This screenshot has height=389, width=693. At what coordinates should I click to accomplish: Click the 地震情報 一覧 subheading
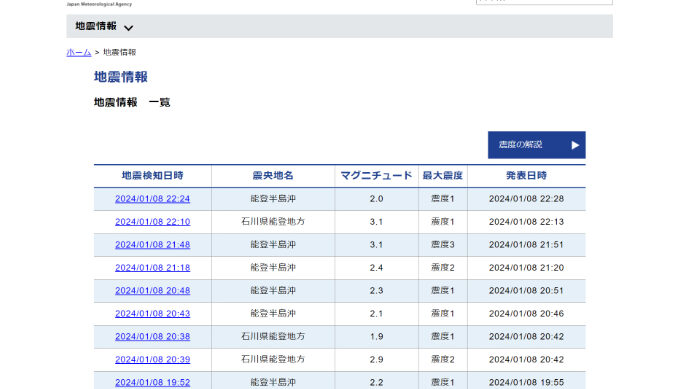tap(132, 103)
